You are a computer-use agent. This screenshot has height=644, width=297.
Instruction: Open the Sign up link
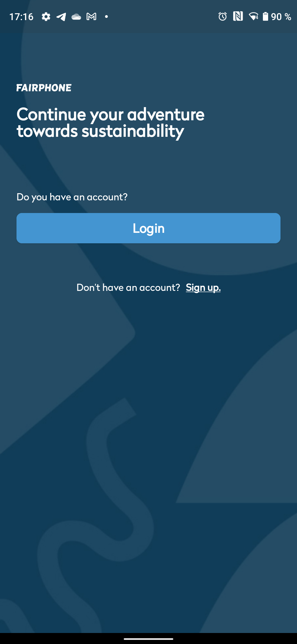pos(203,288)
